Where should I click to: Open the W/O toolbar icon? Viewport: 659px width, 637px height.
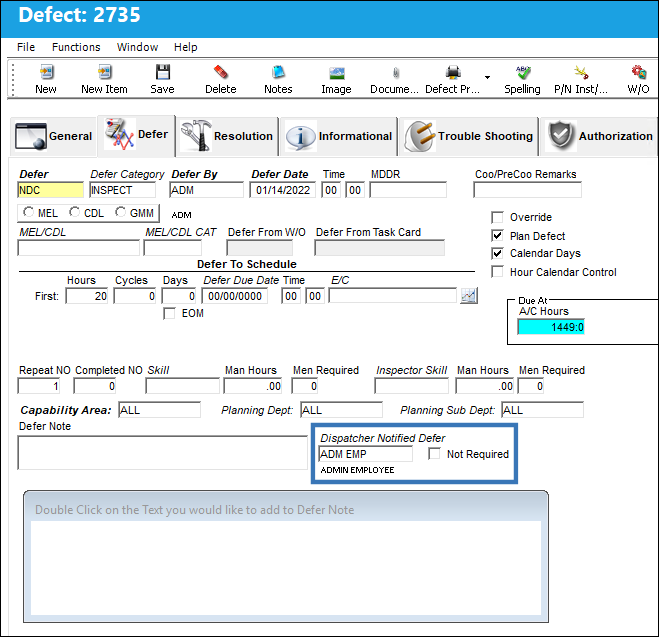pyautogui.click(x=638, y=72)
